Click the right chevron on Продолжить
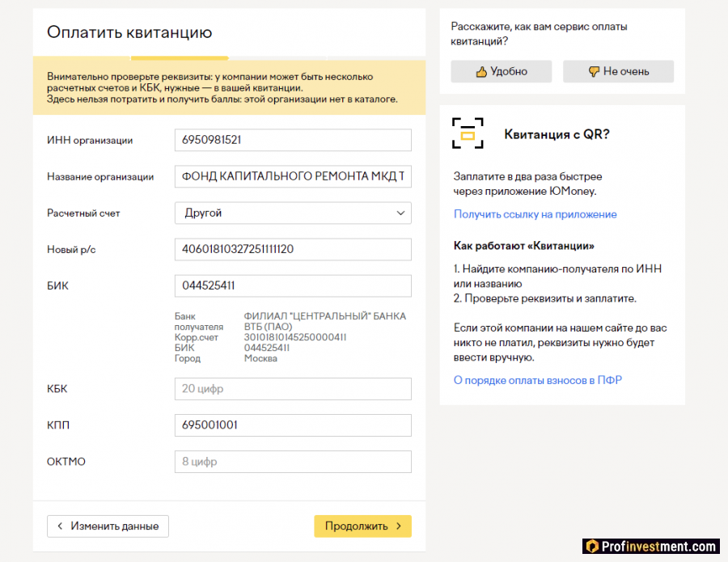Viewport: 728px width, 562px height. pos(396,526)
